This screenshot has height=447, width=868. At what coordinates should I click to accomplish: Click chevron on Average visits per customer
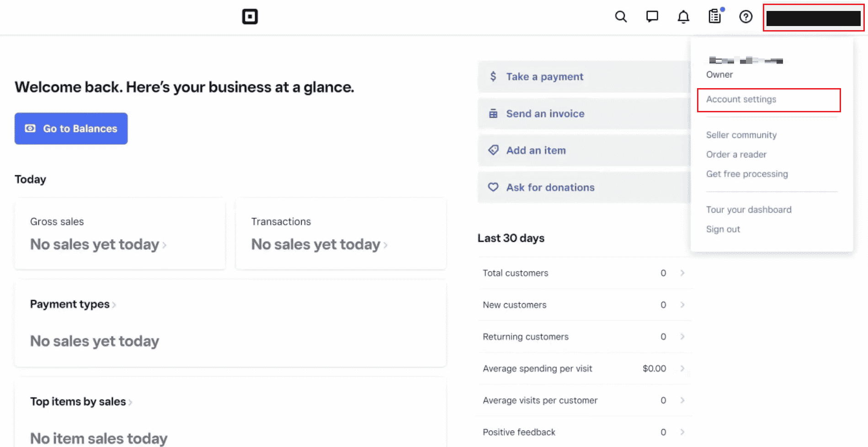click(682, 400)
